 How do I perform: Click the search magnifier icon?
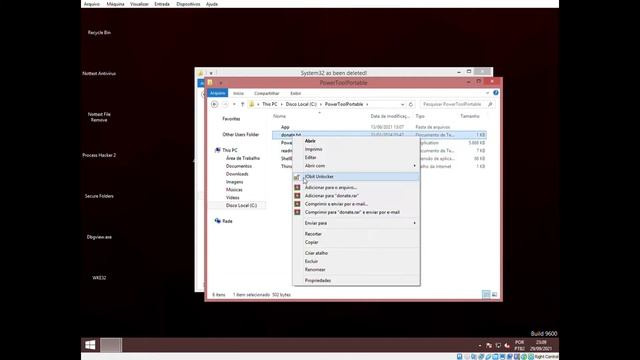(490, 104)
